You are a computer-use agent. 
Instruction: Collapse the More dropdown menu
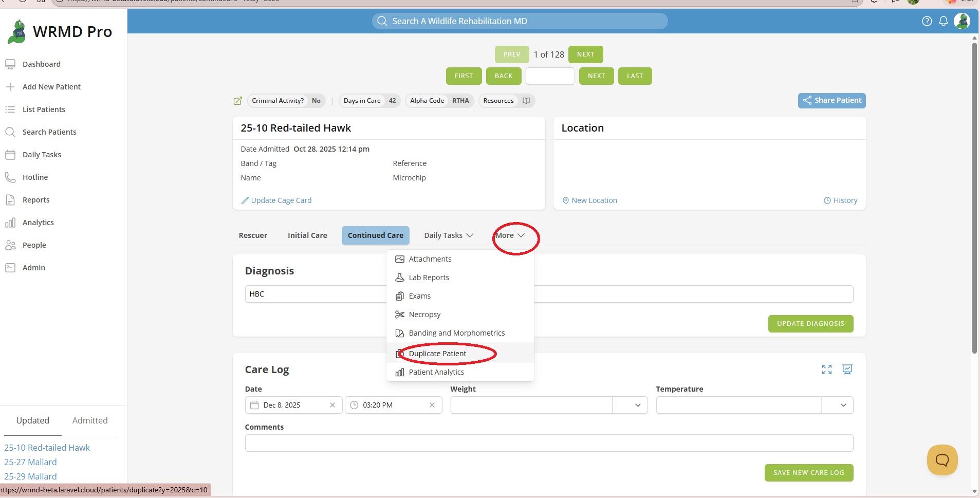[510, 235]
